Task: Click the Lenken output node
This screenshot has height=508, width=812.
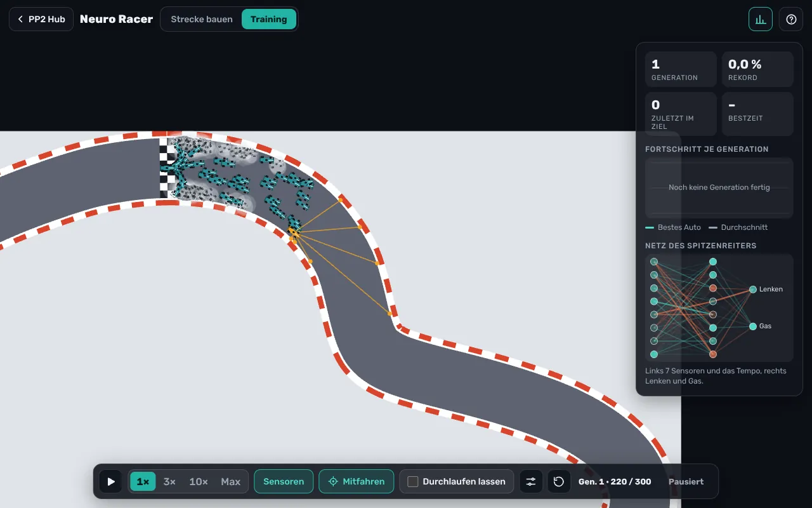Action: click(753, 289)
